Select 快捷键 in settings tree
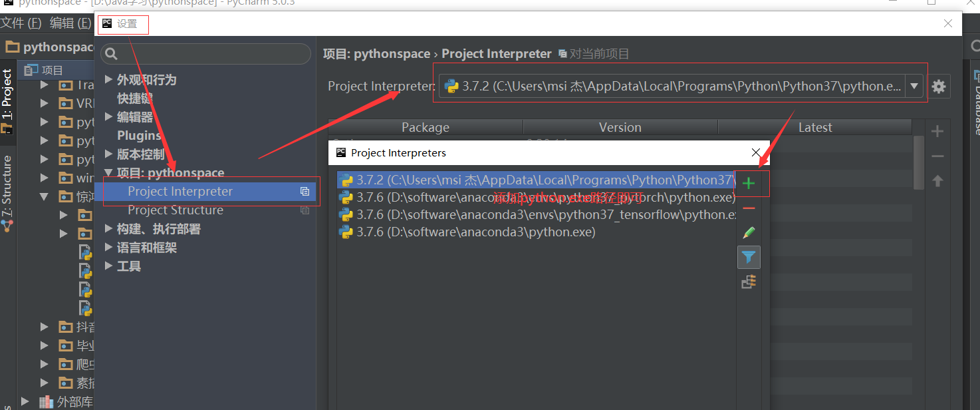 [x=135, y=99]
